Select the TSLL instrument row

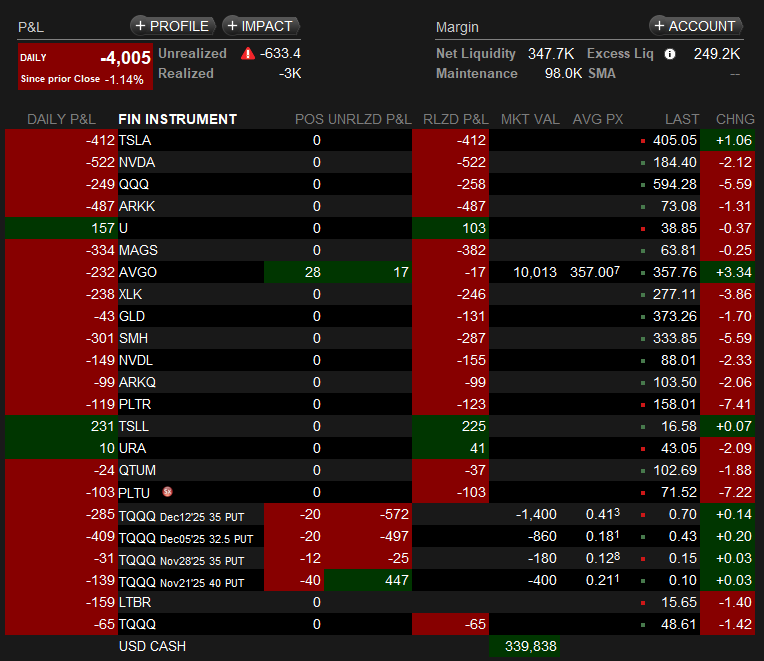[x=380, y=426]
